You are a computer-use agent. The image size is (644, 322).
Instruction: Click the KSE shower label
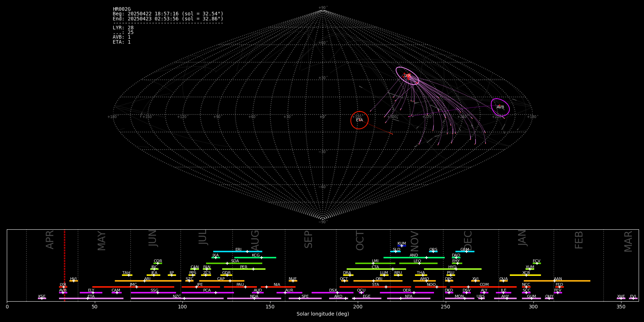coord(42,297)
